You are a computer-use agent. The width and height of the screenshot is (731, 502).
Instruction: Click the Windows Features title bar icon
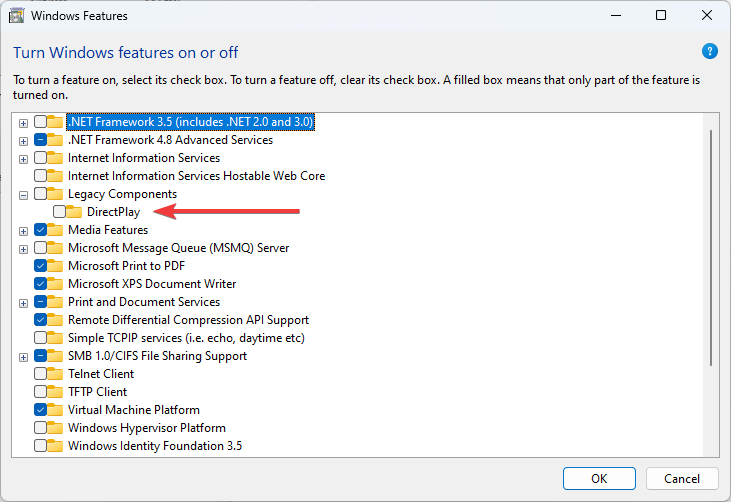pos(16,15)
